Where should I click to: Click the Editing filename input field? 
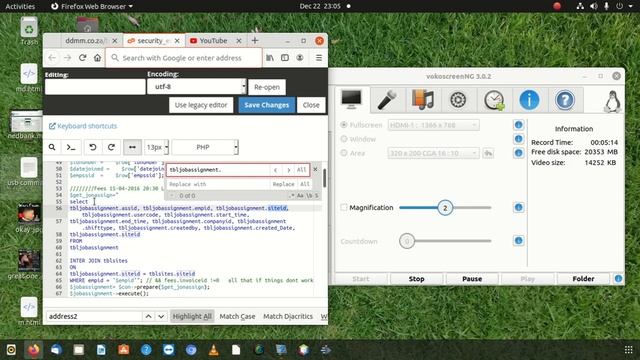pos(95,87)
